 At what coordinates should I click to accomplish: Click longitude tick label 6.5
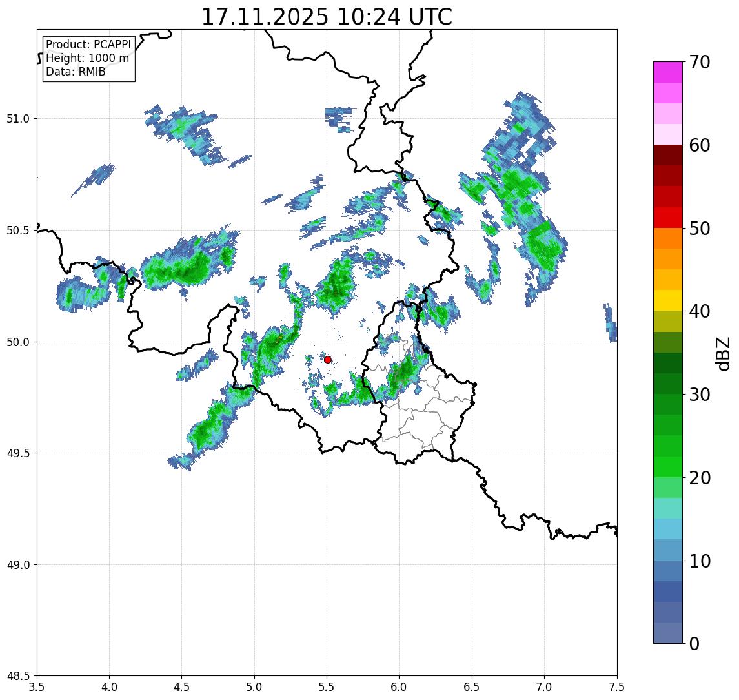tap(472, 687)
